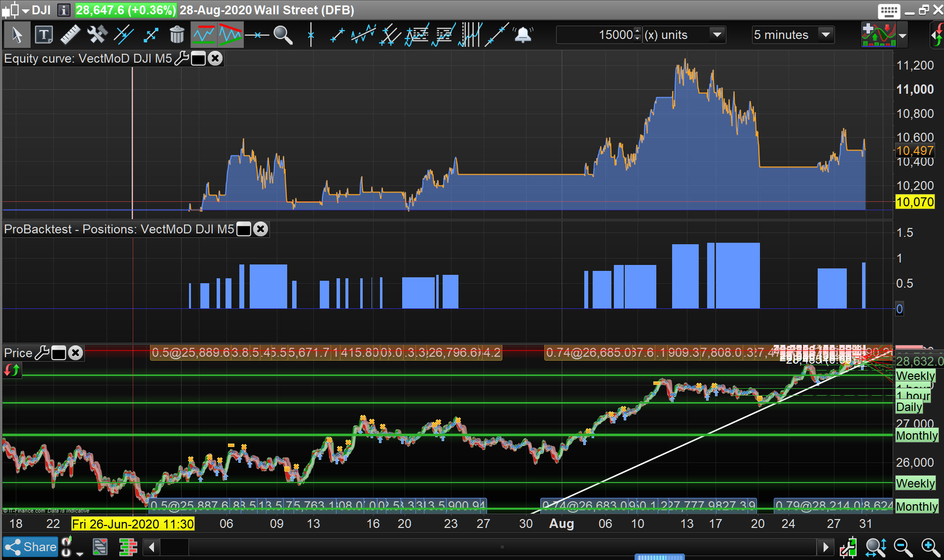Click the trash can delete icon

tap(177, 35)
